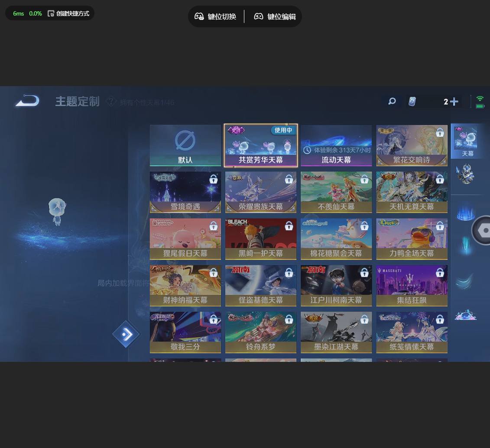
Task: Click 创建快捷方式 shortcut button
Action: (x=68, y=13)
